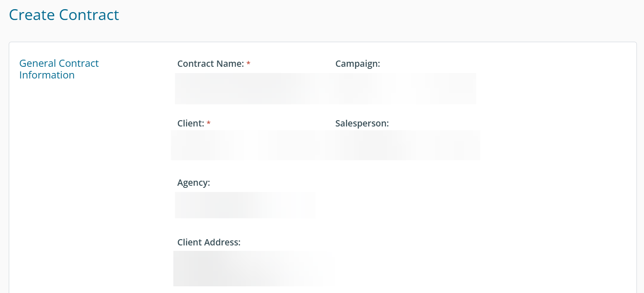Click the Contract Name input field
This screenshot has width=644, height=293.
[251, 88]
